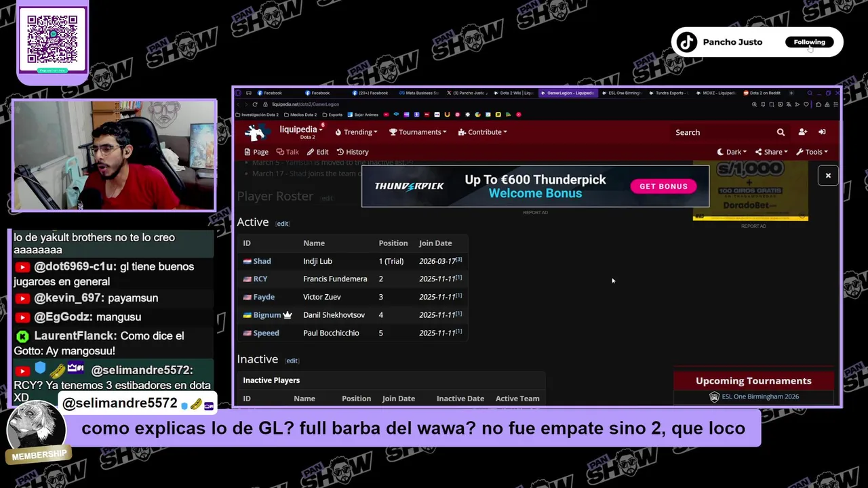Open new browser tab with plus
The height and width of the screenshot is (488, 868).
coord(791,93)
